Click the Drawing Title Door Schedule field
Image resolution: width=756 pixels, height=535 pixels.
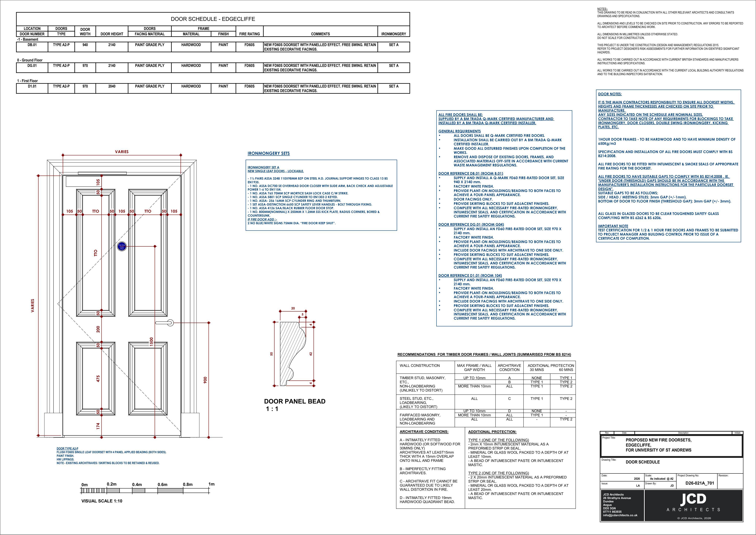(x=642, y=462)
